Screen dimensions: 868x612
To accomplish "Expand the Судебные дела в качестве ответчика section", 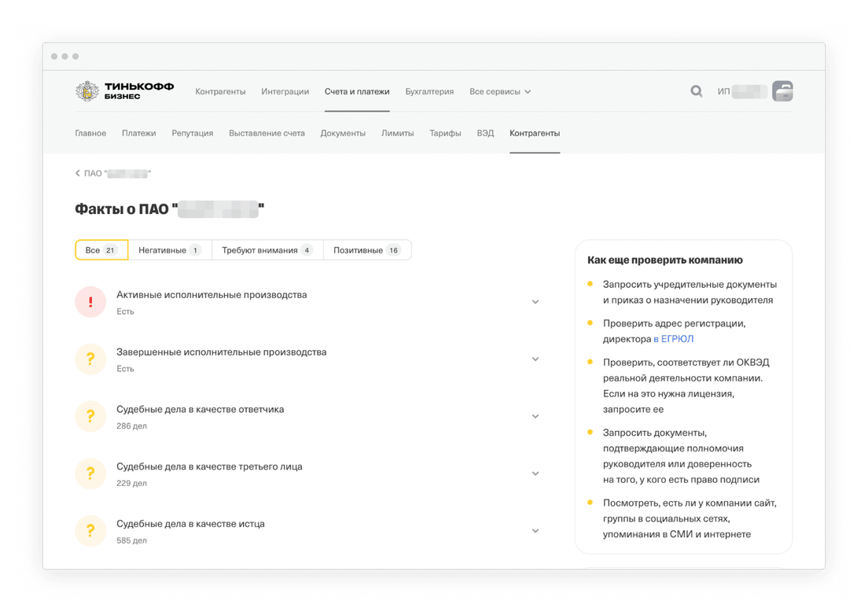I will click(535, 416).
